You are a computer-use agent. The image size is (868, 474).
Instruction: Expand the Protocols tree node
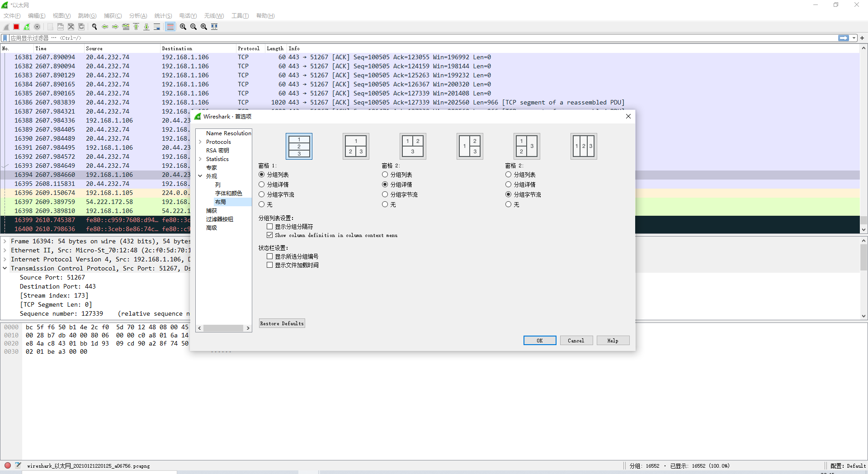200,142
